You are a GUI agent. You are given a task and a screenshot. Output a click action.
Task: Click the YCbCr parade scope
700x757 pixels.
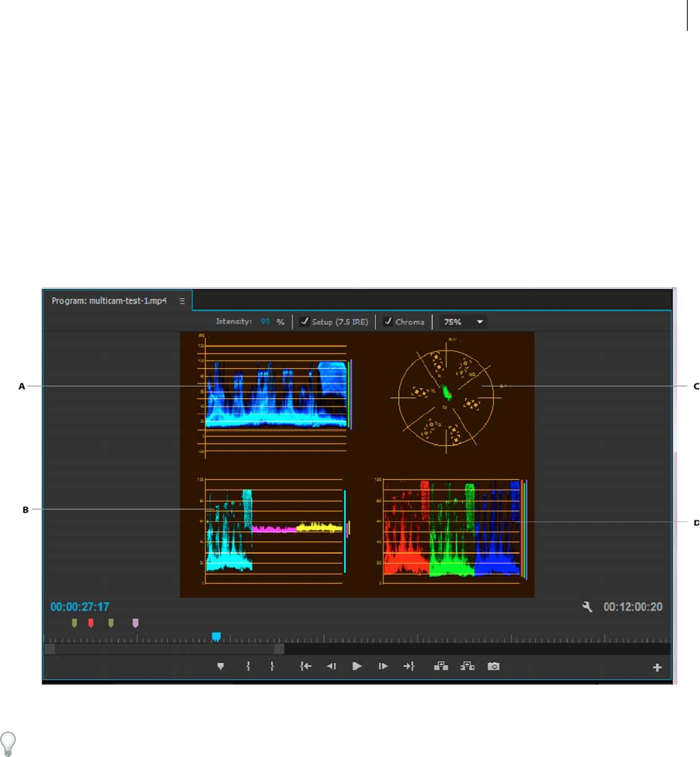point(273,530)
